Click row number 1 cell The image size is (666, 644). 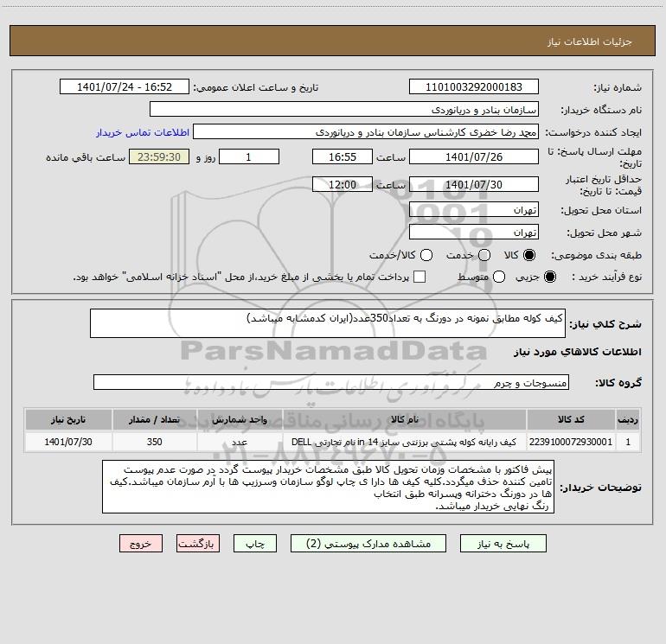628,442
